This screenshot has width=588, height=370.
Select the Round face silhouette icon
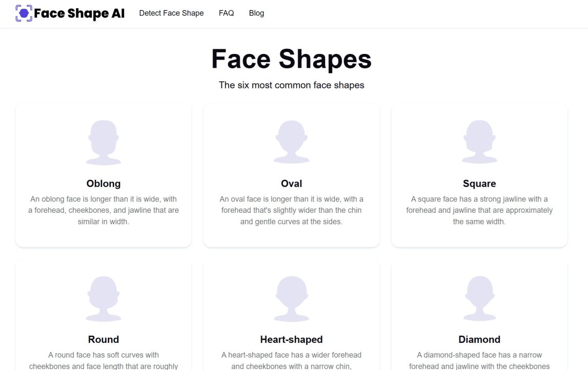click(103, 296)
